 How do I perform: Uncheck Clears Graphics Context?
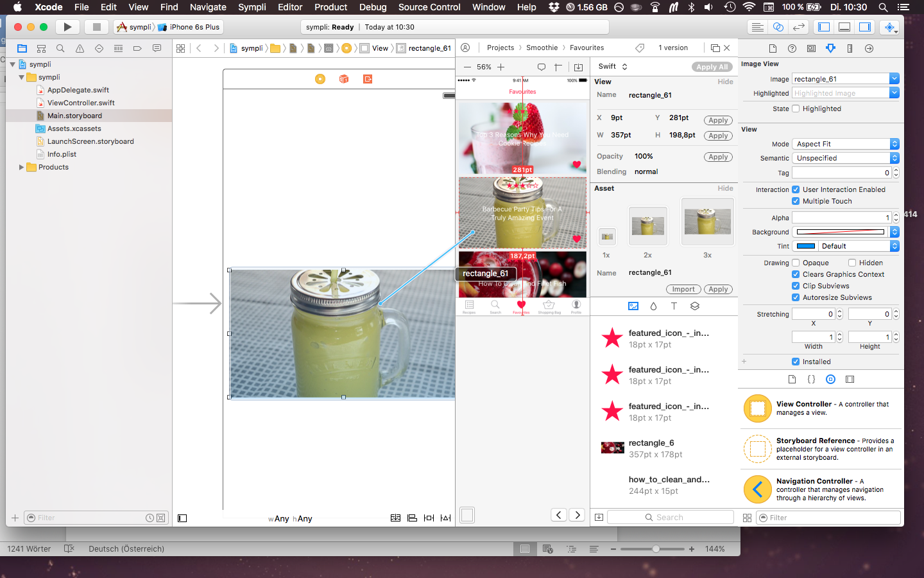tap(796, 274)
